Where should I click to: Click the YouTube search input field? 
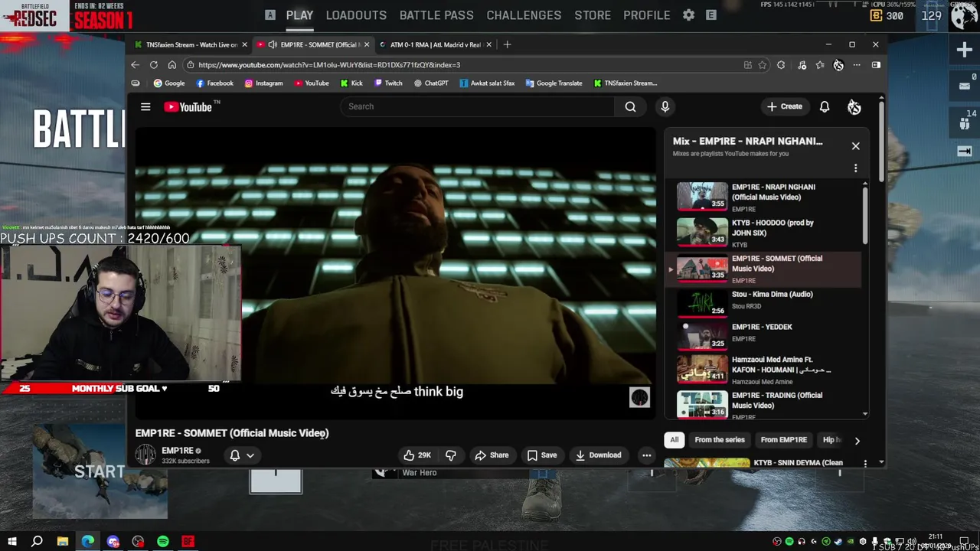[x=478, y=106]
